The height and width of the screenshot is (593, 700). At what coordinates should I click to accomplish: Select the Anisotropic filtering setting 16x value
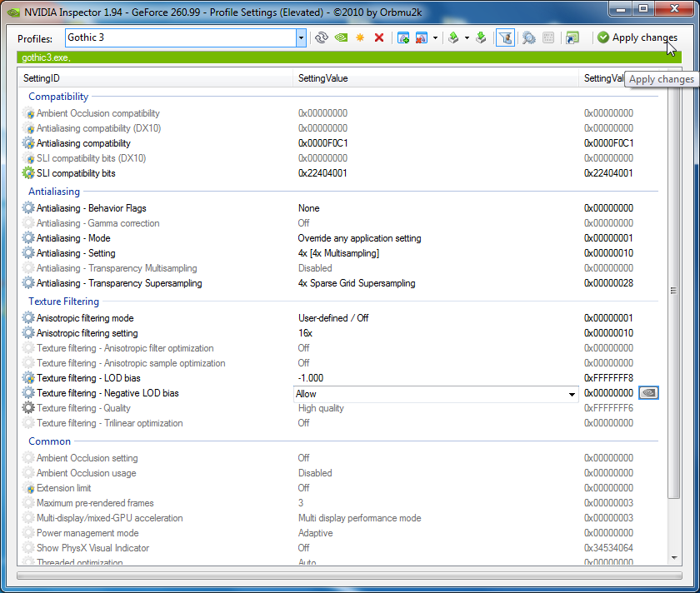point(306,333)
